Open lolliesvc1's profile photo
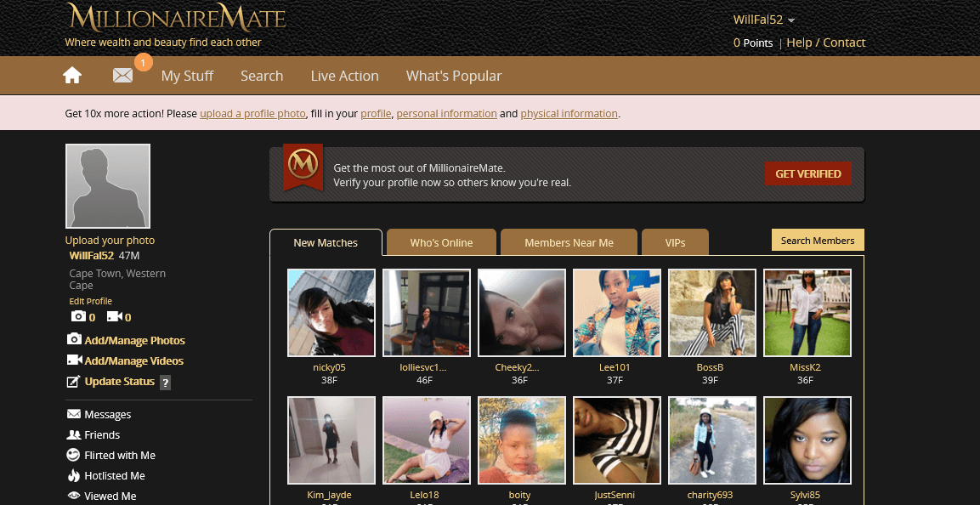980x505 pixels. pos(426,313)
